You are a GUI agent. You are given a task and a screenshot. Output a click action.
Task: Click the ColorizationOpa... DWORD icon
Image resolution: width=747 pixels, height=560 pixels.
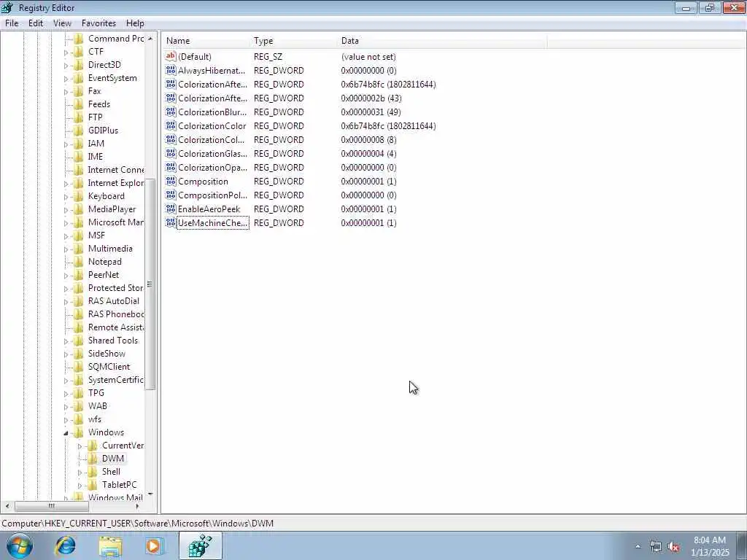171,167
